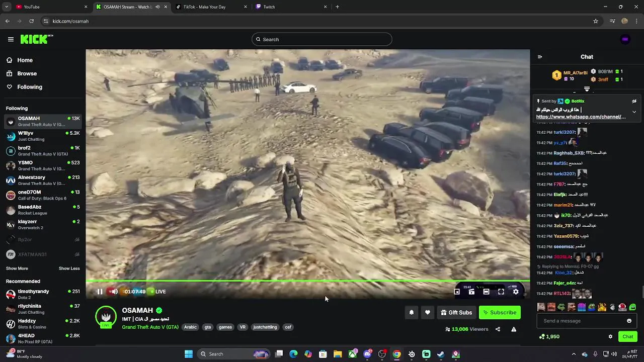This screenshot has width=644, height=362.
Task: Select the VR tag
Action: click(243, 327)
